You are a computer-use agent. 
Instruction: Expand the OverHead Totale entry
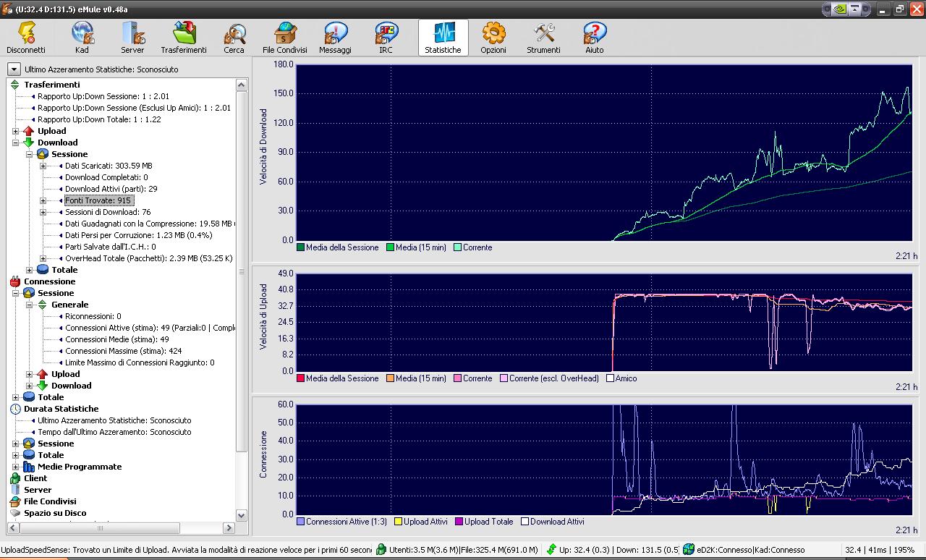click(x=43, y=258)
